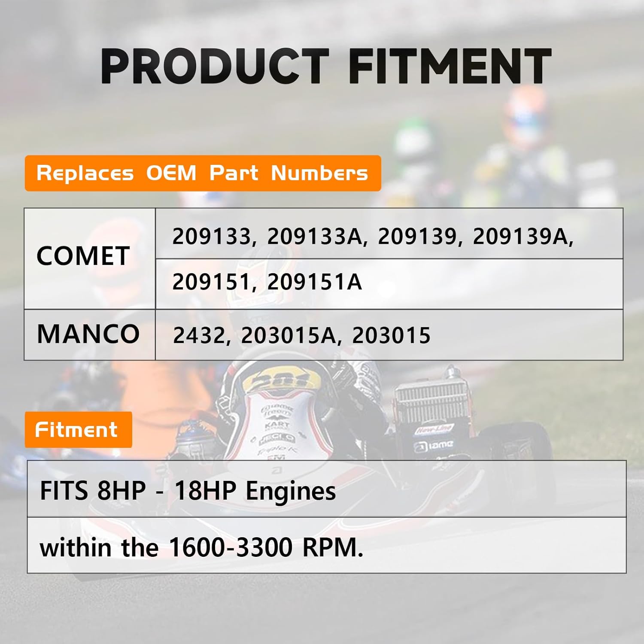Select the MANCO brand cell
Screen dimensions: 644x644
pyautogui.click(x=88, y=334)
